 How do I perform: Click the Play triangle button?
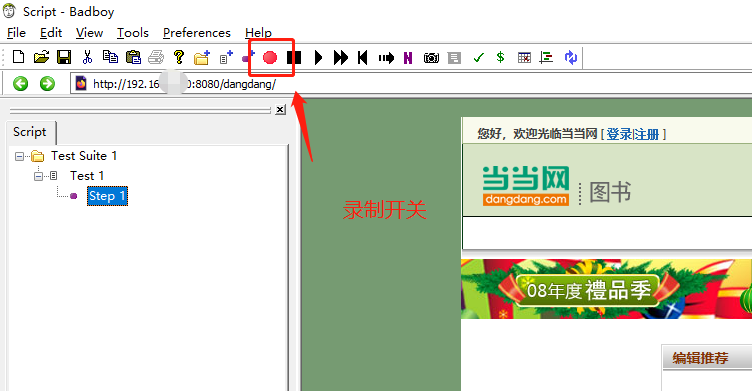318,58
